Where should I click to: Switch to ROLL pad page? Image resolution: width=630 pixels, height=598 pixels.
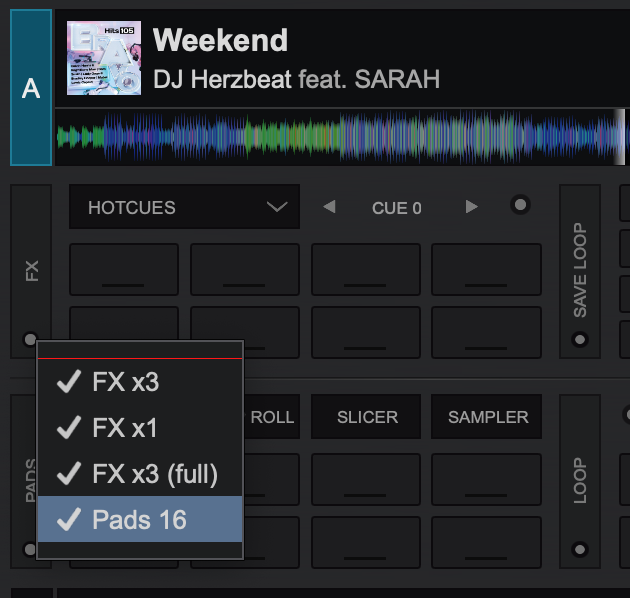coord(271,417)
